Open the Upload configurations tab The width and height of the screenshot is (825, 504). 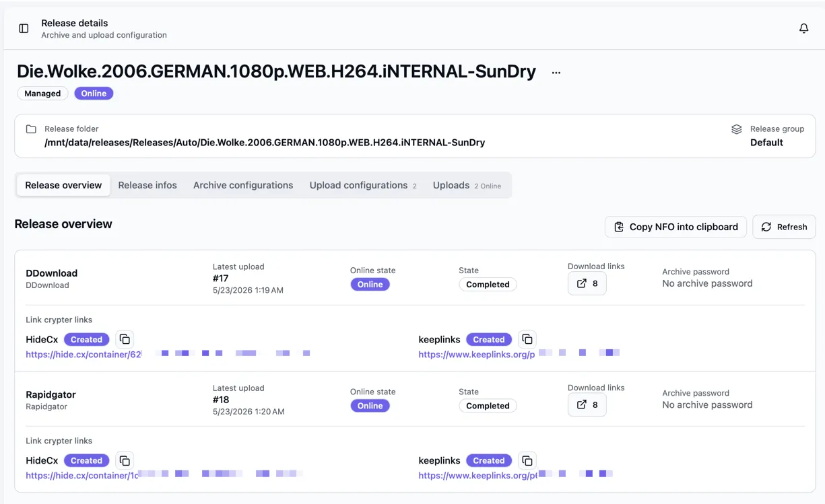click(x=363, y=185)
